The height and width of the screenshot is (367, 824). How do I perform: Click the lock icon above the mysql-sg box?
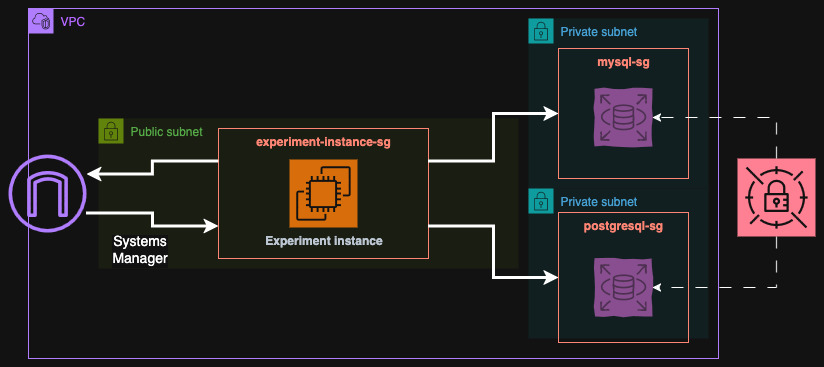541,32
